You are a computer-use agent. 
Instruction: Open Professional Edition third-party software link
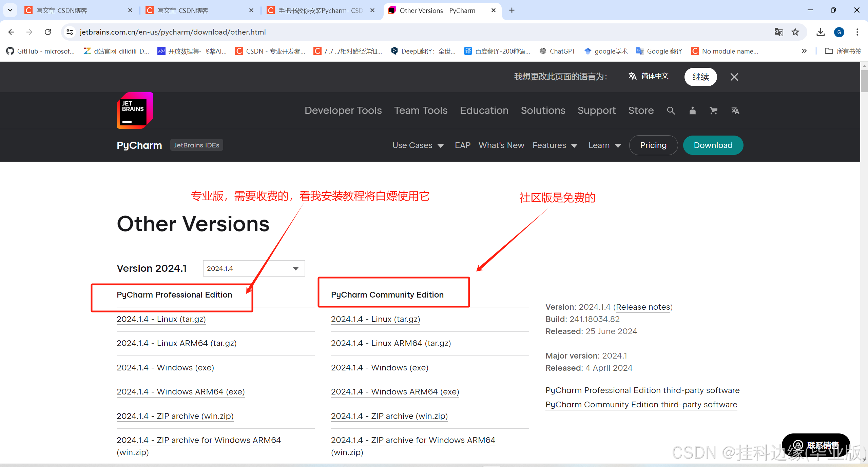[x=642, y=390]
